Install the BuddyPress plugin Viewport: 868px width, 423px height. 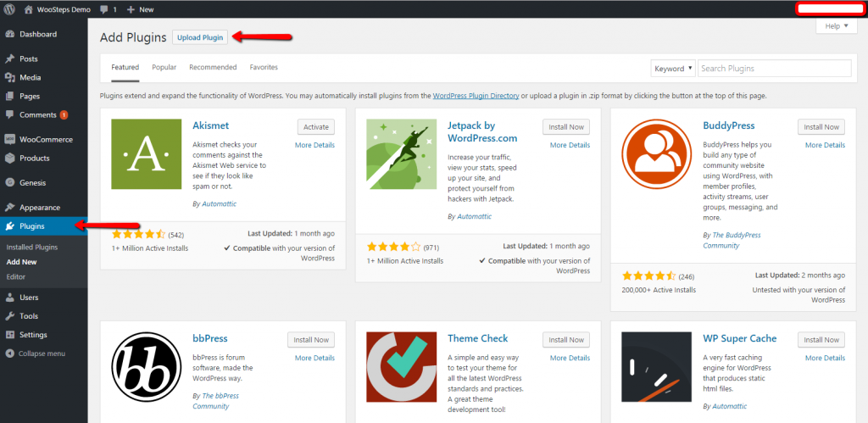click(821, 127)
